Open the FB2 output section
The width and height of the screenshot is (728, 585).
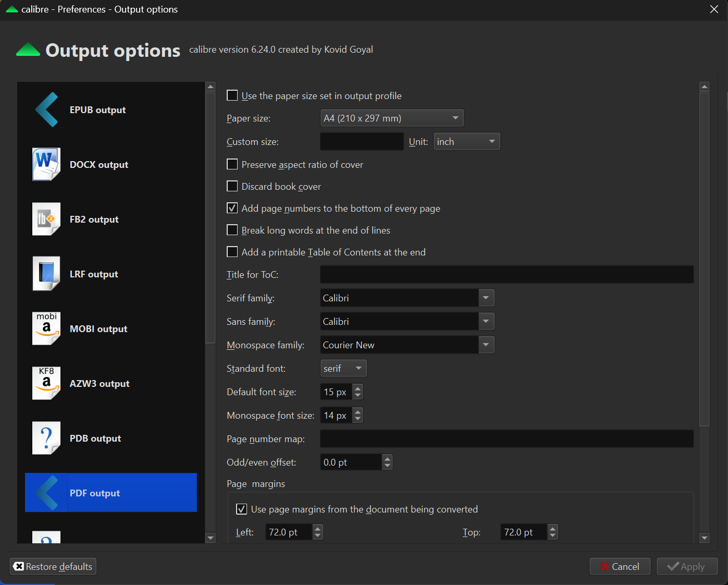[111, 219]
